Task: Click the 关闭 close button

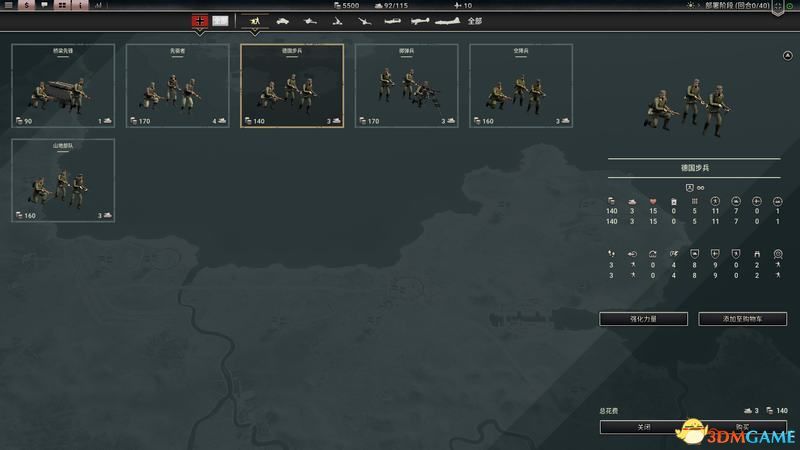Action: (644, 427)
